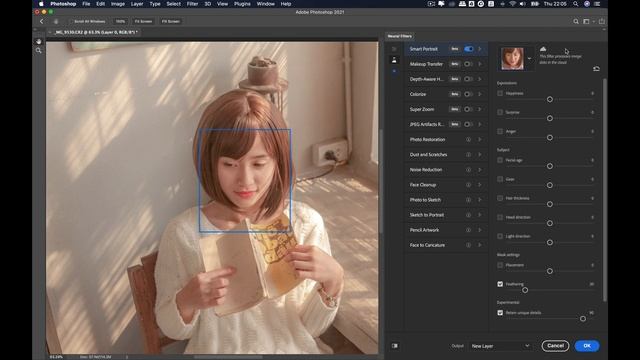The image size is (640, 360).
Task: Click the back arrow in the options bar
Action: tap(41, 21)
